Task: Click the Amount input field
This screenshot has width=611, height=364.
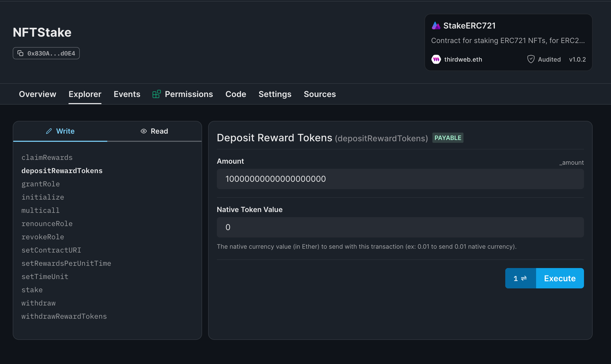Action: click(400, 179)
